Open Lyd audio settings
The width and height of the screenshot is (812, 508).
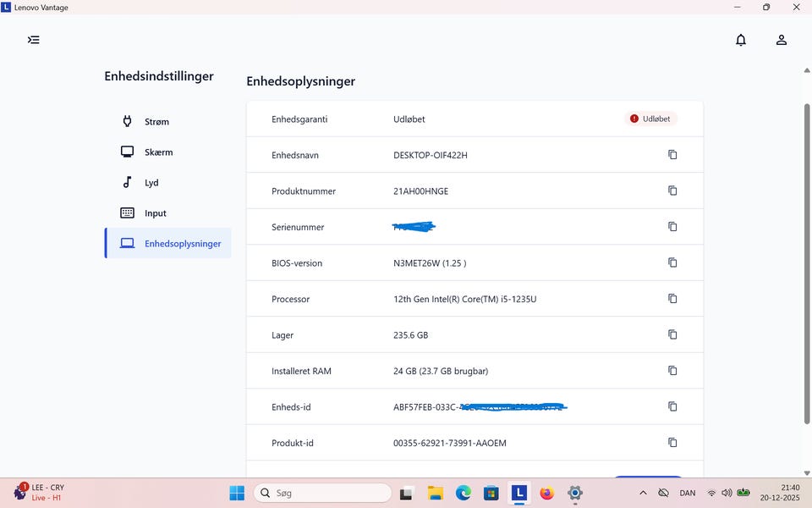click(x=167, y=183)
